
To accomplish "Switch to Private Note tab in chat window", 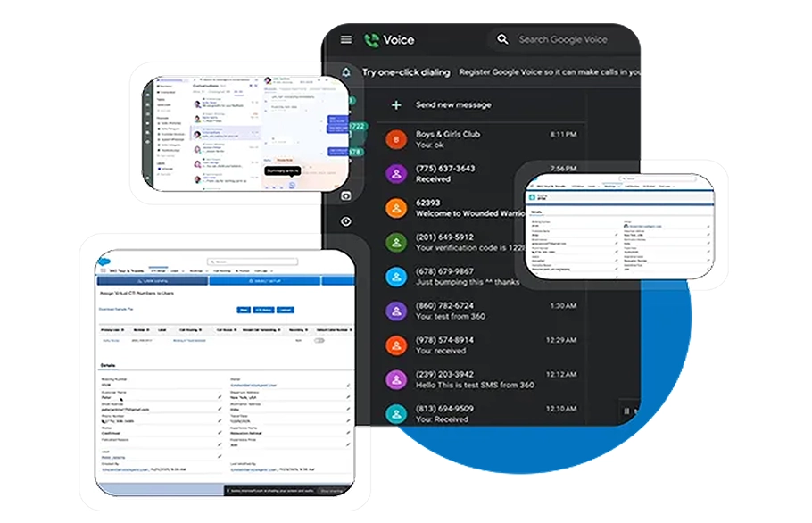I will pyautogui.click(x=285, y=160).
